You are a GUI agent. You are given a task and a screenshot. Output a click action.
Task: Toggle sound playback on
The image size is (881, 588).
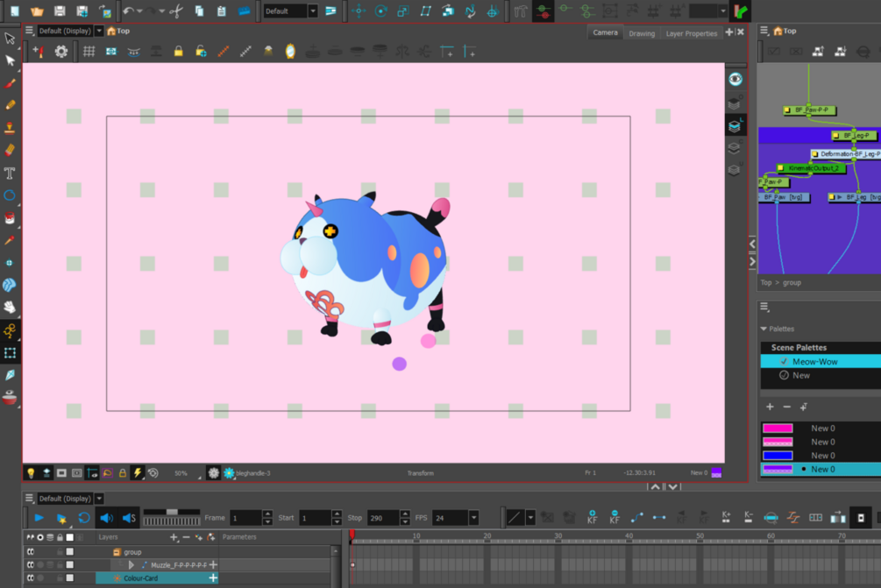(104, 518)
